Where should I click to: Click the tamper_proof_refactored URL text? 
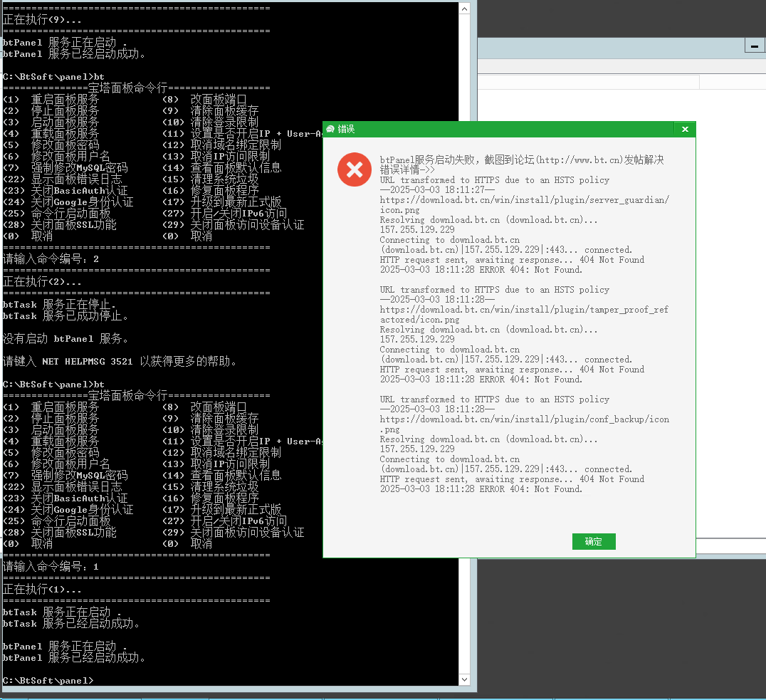pyautogui.click(x=524, y=314)
